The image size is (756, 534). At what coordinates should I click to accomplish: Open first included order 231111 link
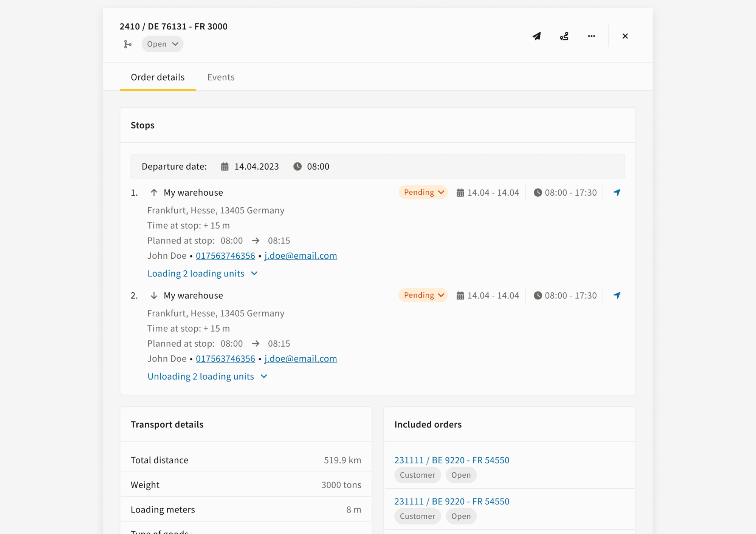click(452, 460)
